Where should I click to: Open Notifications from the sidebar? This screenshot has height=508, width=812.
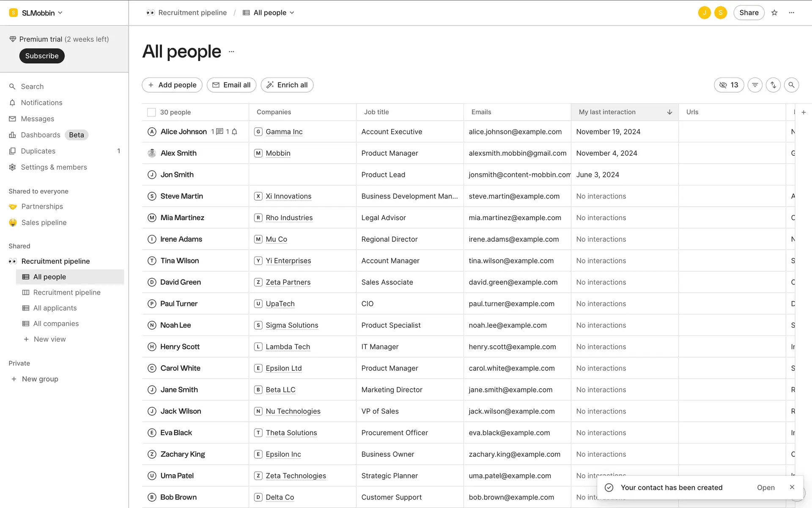click(41, 103)
